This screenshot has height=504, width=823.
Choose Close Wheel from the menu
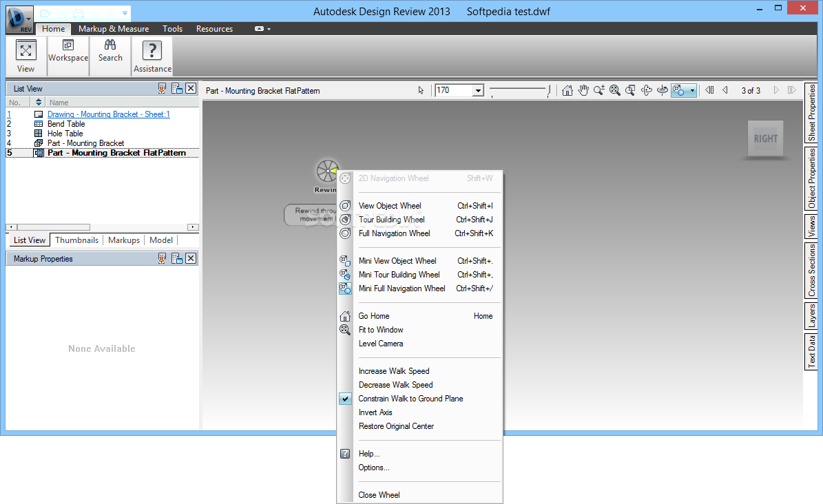coord(419,494)
